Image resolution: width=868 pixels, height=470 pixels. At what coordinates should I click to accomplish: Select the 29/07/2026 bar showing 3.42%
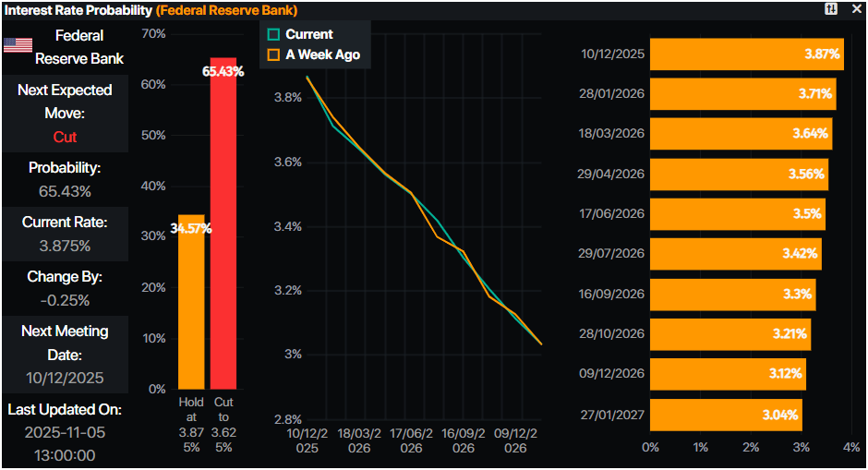736,254
